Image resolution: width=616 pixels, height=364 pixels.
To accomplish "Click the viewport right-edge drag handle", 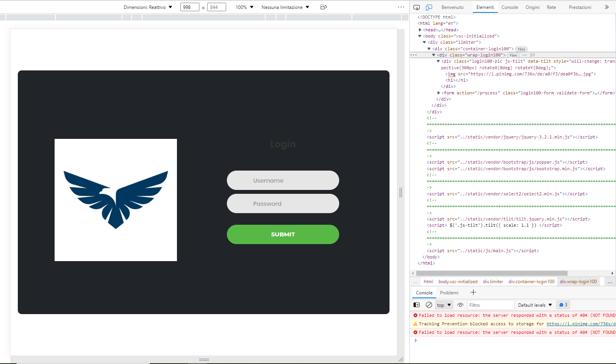I will coord(401,193).
